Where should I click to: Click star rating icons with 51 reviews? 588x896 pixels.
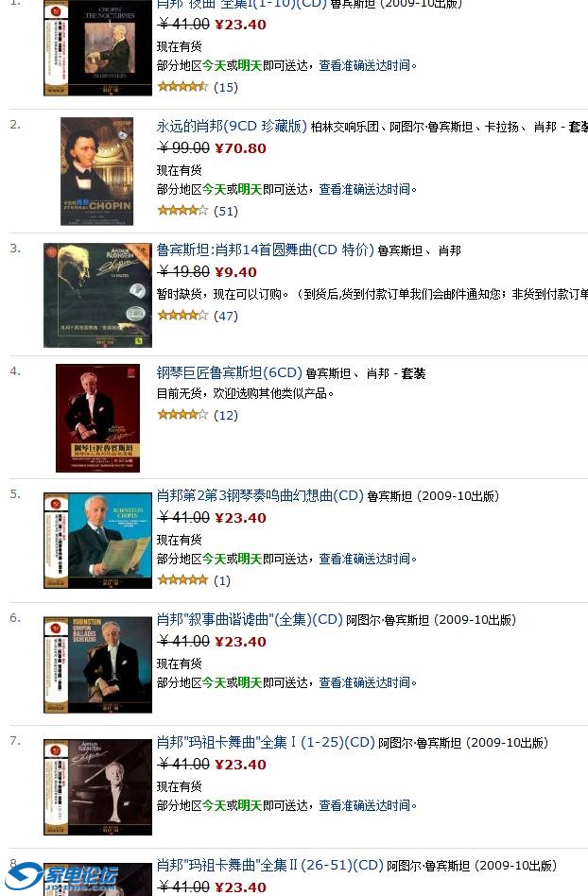182,210
